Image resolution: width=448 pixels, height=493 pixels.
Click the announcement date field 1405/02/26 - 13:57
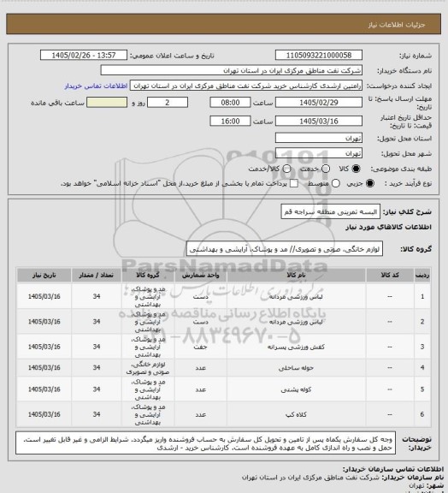pos(84,55)
